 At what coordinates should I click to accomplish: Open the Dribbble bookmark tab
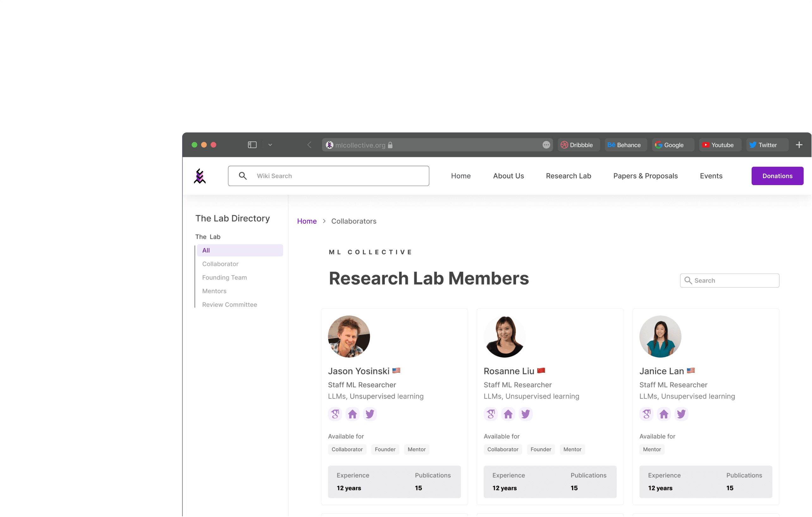tap(578, 145)
